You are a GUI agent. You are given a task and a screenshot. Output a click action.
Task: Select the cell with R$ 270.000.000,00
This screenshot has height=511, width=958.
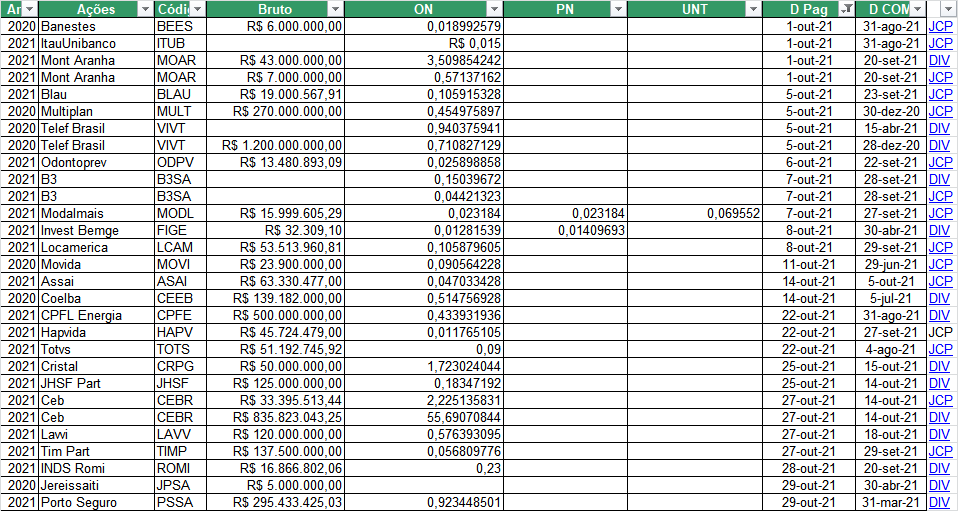[276, 112]
